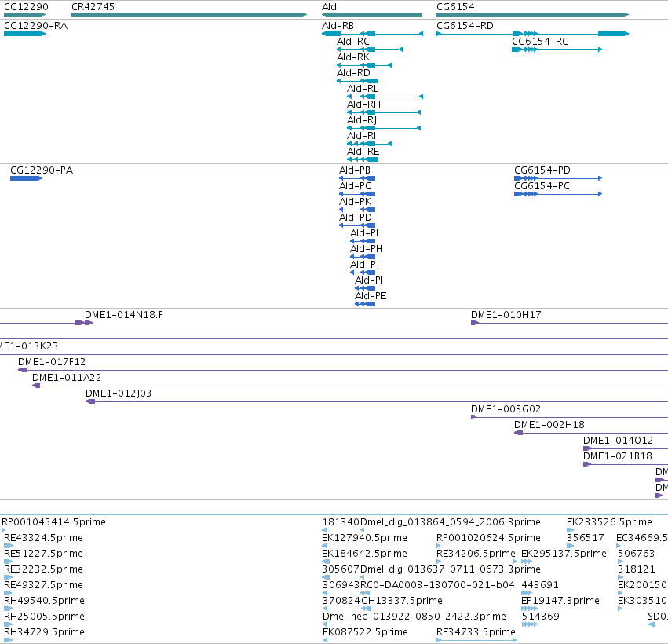Viewport: 668px width, 644px height.
Task: Click EST RE34206.5prime
Action: pos(476,554)
